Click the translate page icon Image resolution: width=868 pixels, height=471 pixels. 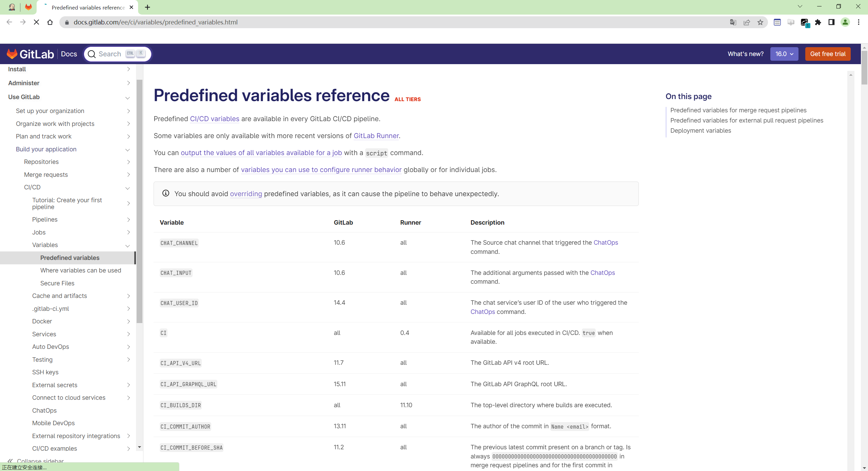(x=733, y=22)
